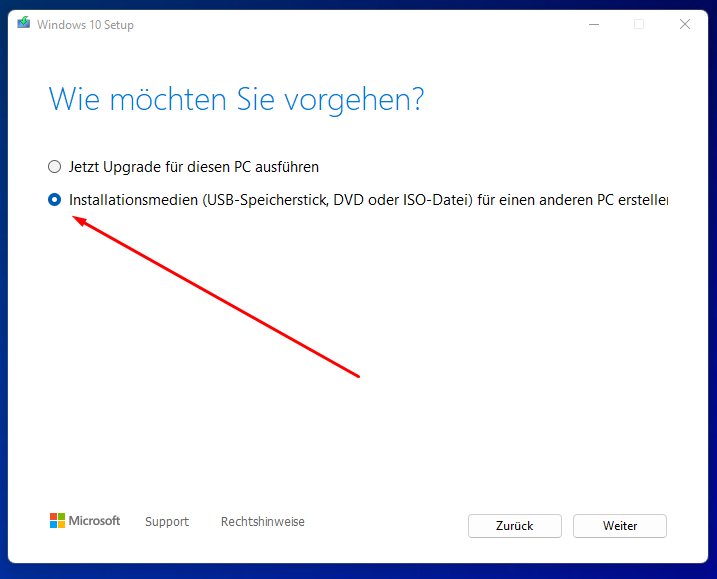Viewport: 717px width, 579px height.
Task: Click the Microsoft logo
Action: click(x=85, y=520)
